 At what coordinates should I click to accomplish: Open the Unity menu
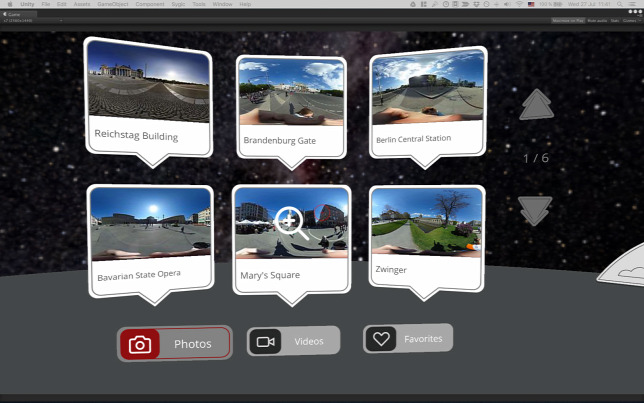click(27, 4)
